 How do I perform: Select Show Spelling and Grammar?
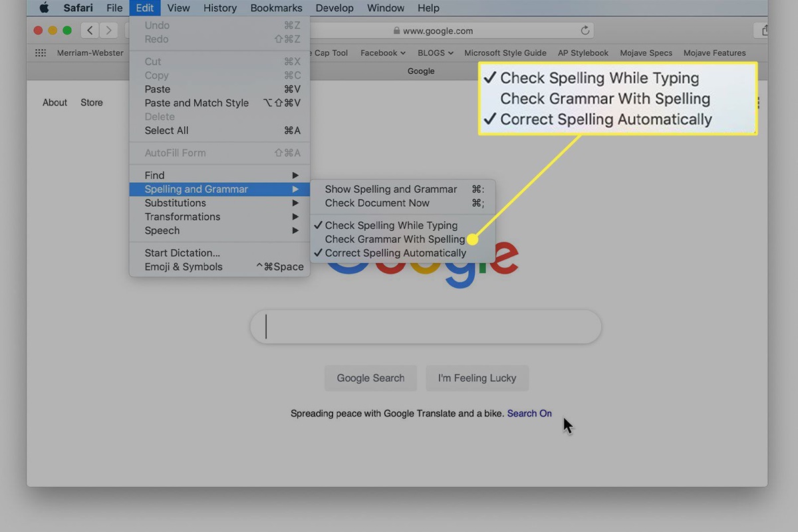391,190
